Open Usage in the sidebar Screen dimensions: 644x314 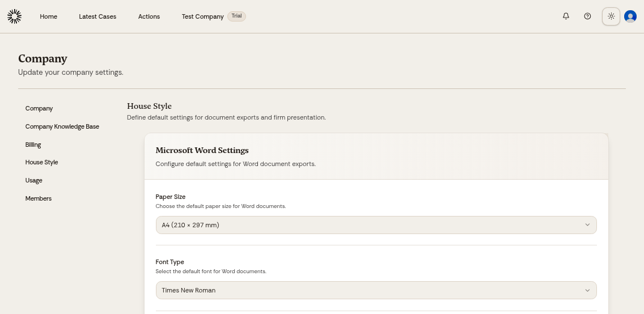pyautogui.click(x=33, y=180)
